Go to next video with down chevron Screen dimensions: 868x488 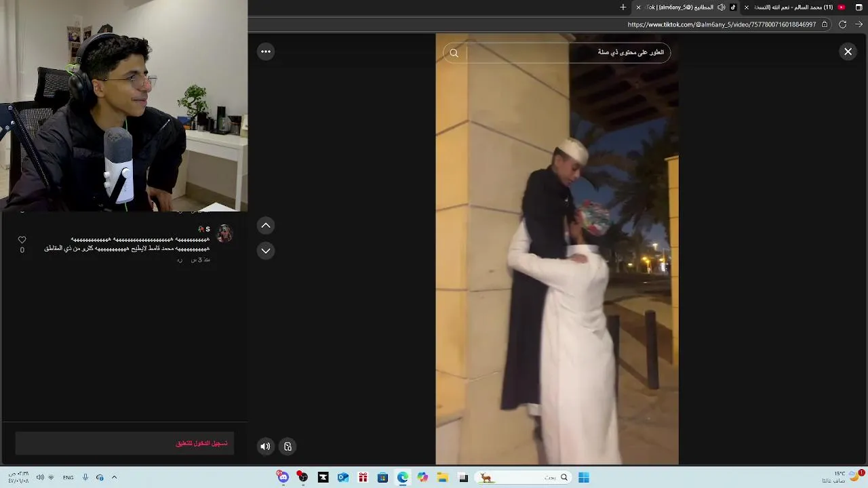point(266,251)
